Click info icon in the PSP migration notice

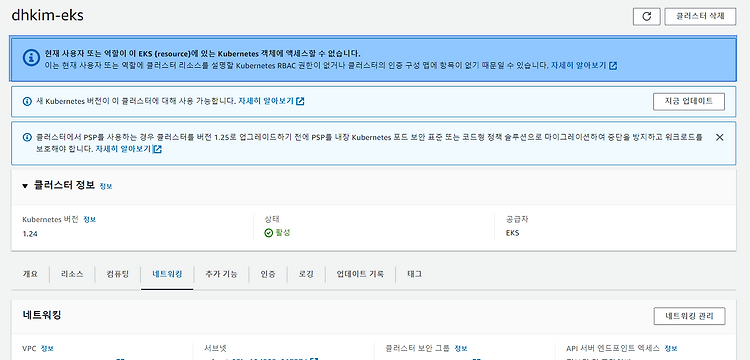[27, 137]
